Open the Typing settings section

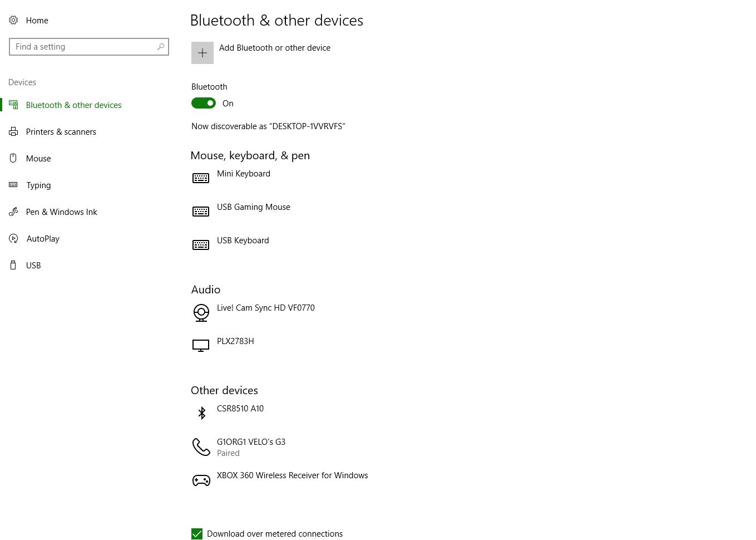click(x=38, y=185)
